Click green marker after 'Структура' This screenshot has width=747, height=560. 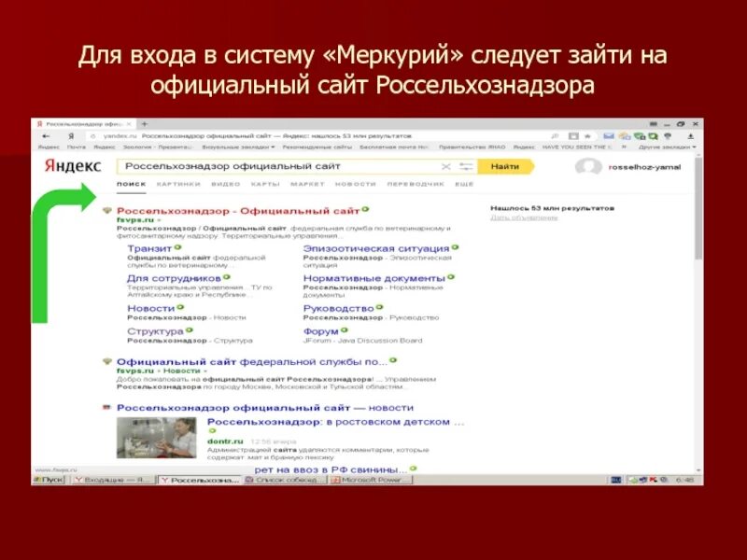190,329
